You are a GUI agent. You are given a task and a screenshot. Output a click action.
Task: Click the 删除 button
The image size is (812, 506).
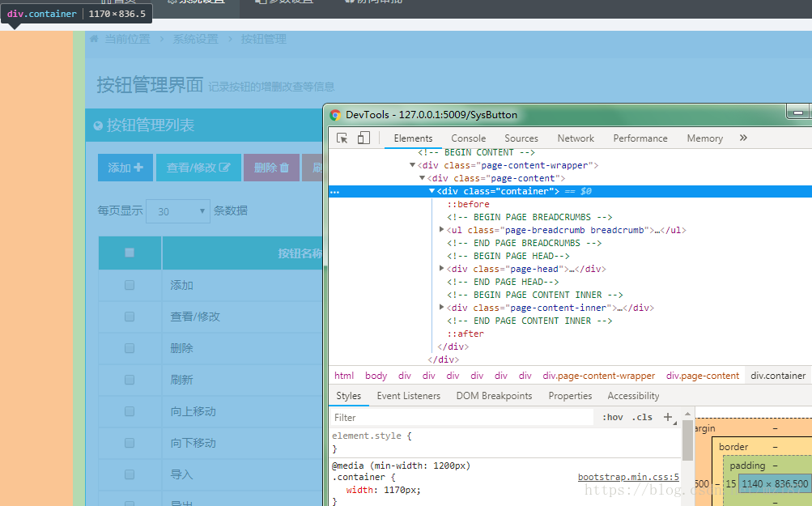pos(271,168)
